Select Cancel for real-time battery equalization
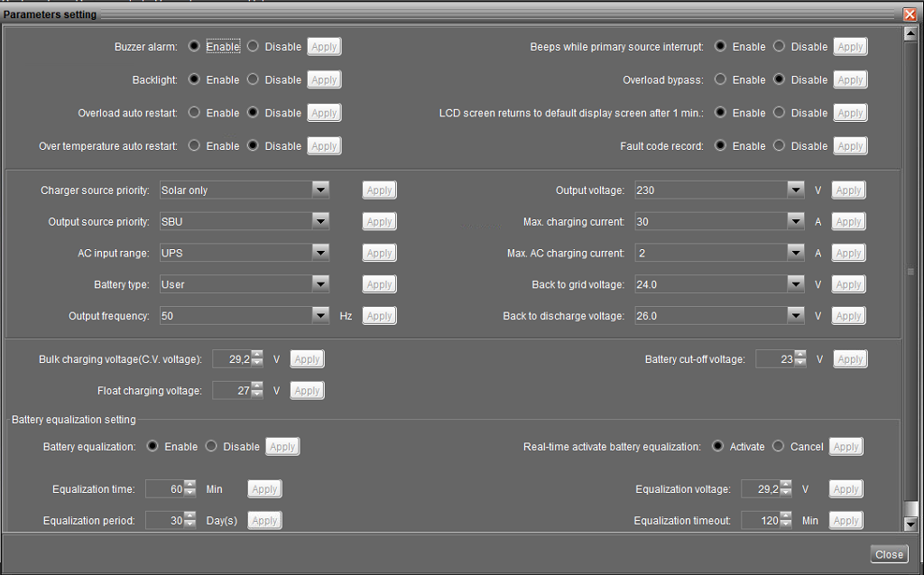The height and width of the screenshot is (575, 924). pos(779,446)
